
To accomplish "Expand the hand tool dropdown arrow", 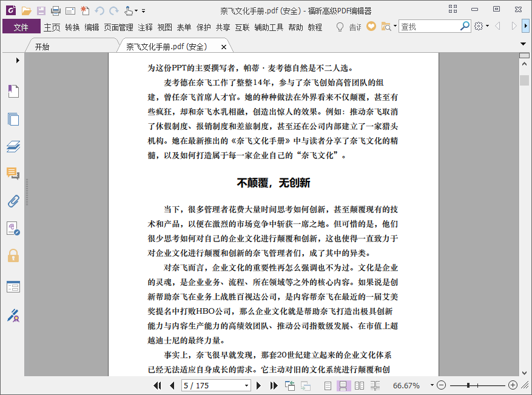I will (x=136, y=11).
